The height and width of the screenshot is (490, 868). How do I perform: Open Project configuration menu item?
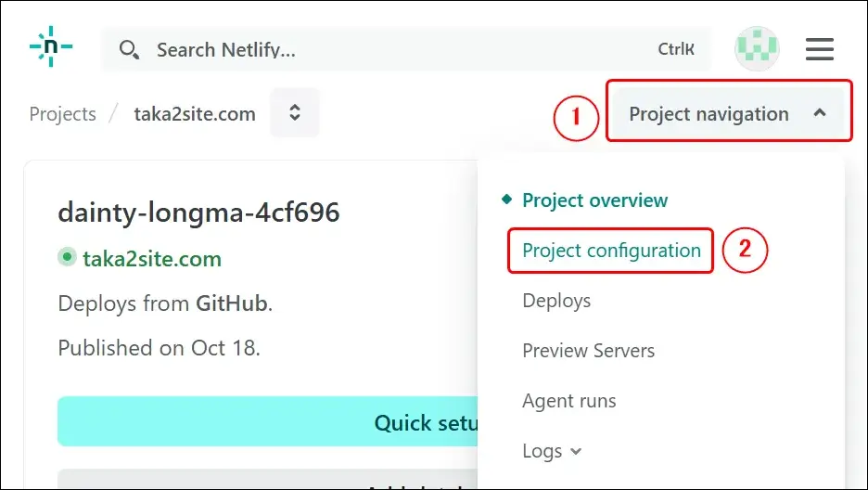611,251
